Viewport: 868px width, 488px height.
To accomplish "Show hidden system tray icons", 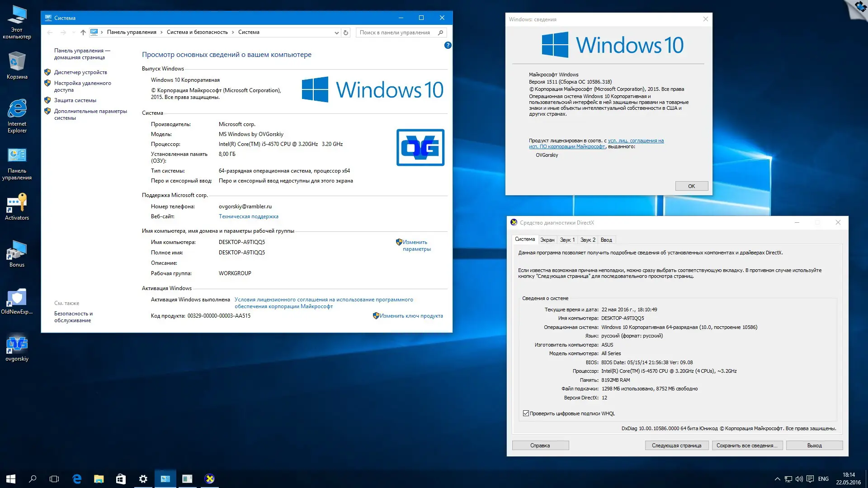I will pos(777,479).
